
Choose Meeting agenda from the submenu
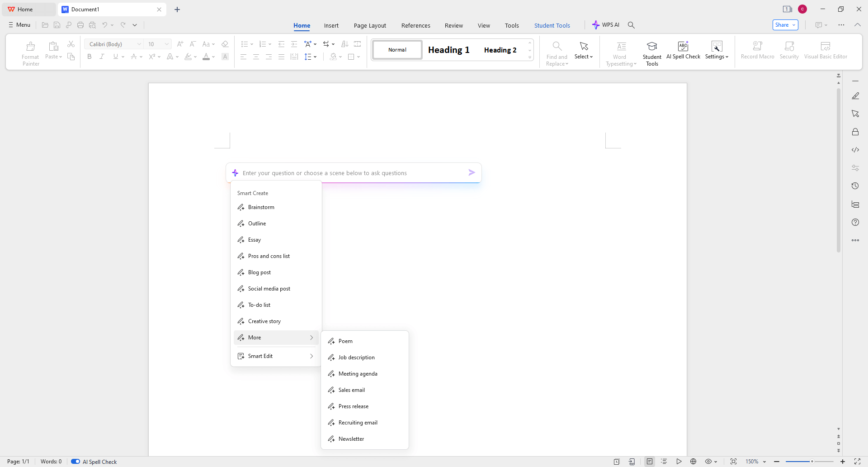(x=358, y=374)
